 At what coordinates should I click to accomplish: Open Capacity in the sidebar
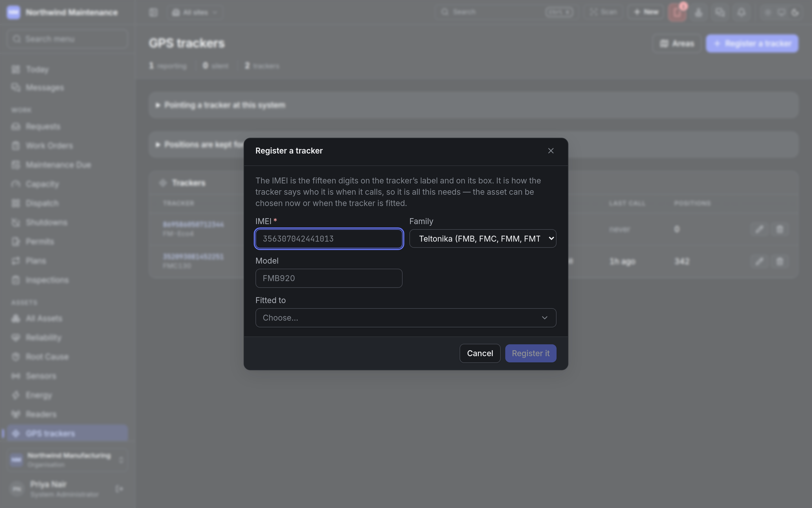pos(67,184)
